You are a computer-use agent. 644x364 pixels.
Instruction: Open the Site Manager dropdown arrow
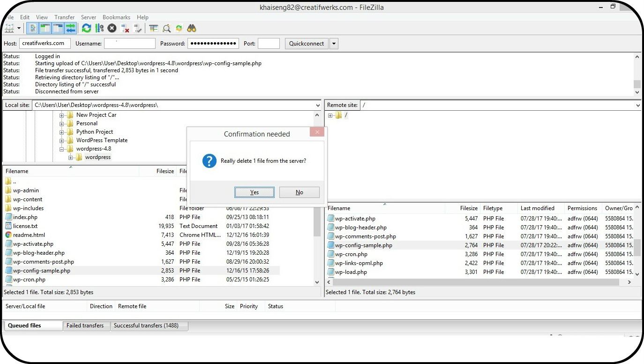point(19,28)
